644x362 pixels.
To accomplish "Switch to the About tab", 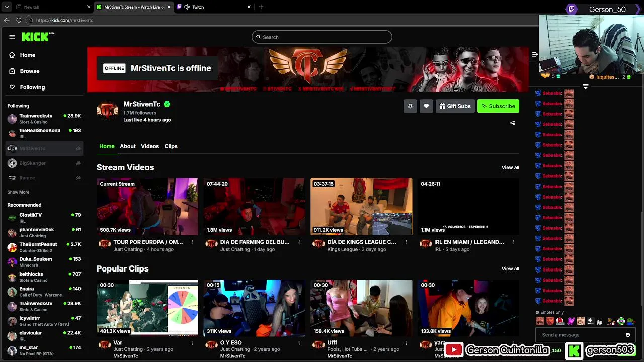I will coord(127,146).
